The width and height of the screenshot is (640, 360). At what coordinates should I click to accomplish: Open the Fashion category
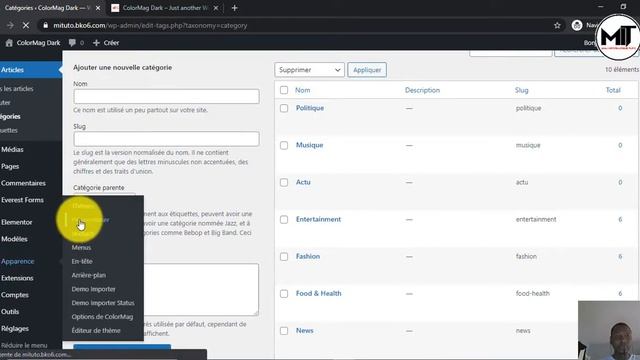(308, 256)
